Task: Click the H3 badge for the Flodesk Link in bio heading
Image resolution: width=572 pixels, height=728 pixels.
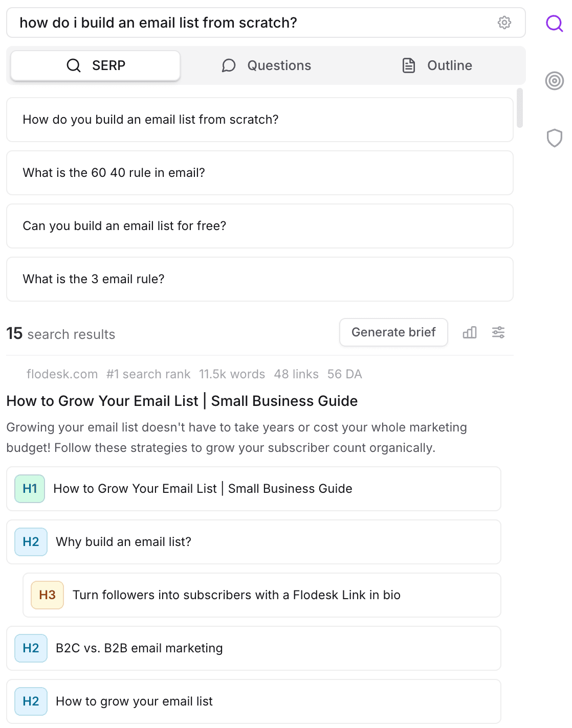Action: coord(47,595)
